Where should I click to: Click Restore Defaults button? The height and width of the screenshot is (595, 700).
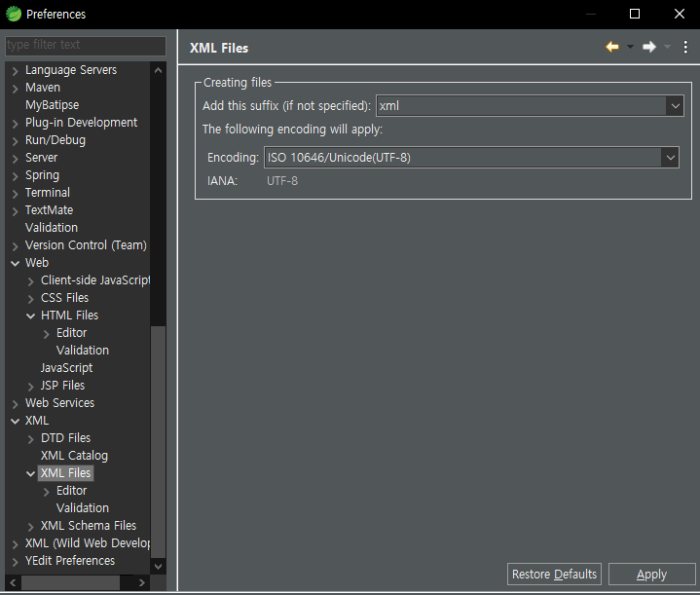tap(554, 574)
